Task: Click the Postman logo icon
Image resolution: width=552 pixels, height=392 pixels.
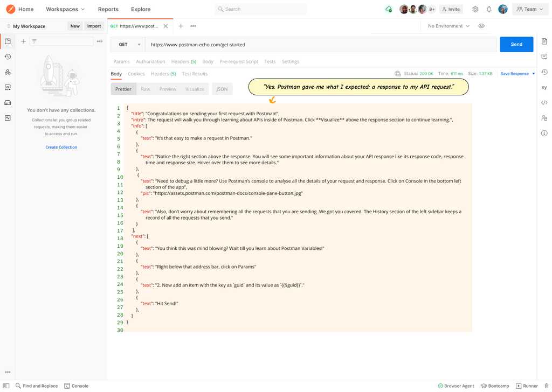Action: click(11, 9)
